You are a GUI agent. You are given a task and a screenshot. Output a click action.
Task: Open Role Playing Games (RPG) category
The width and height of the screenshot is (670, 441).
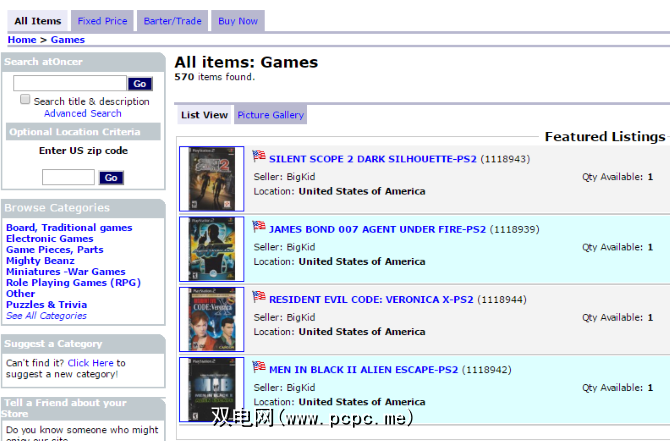point(73,283)
